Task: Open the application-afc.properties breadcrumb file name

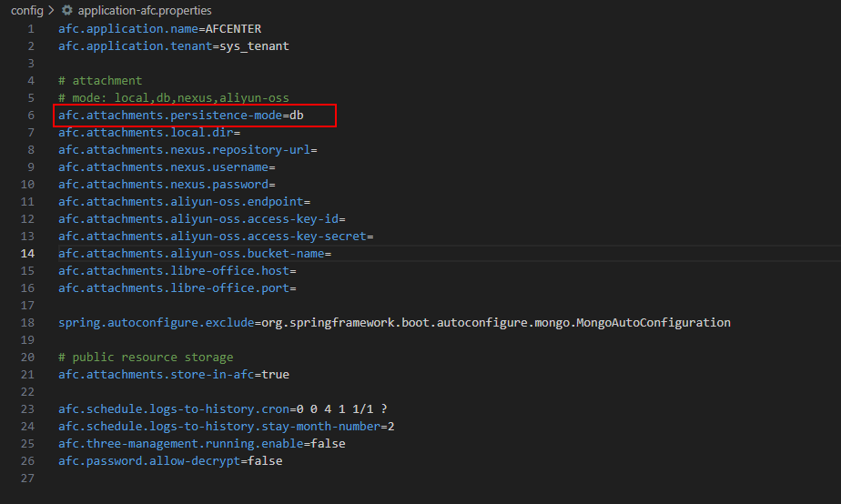Action: click(x=145, y=11)
